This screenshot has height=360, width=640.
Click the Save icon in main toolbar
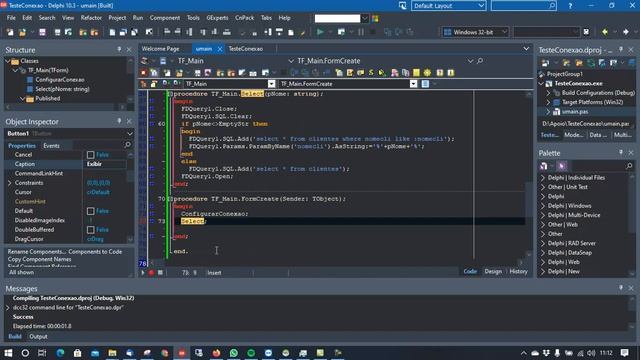point(42,32)
